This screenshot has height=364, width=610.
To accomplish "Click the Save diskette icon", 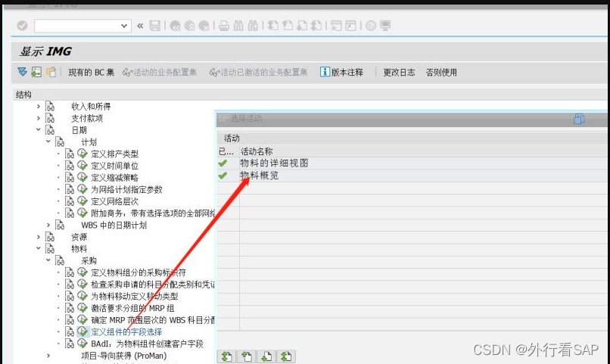I will coord(155,26).
